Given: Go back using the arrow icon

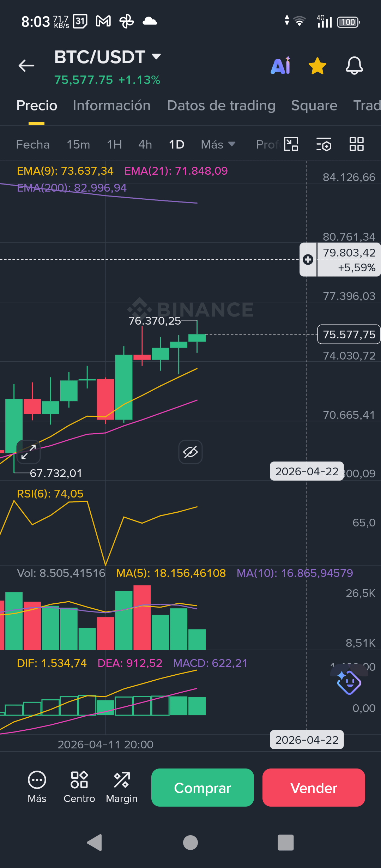Looking at the screenshot, I should [x=26, y=66].
